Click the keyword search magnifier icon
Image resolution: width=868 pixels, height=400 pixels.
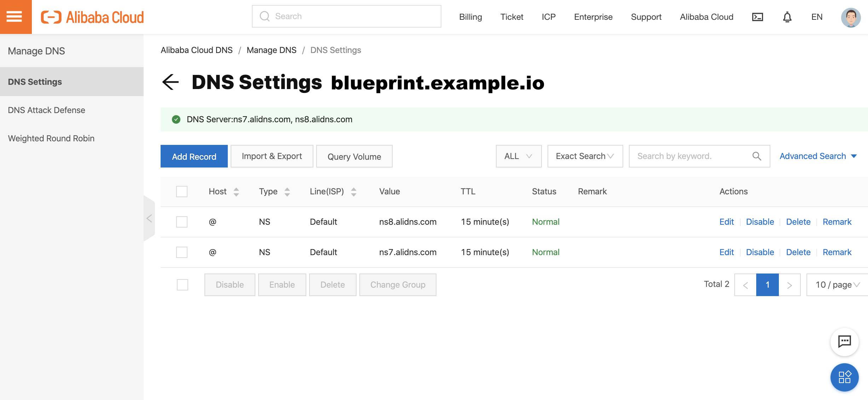click(757, 156)
